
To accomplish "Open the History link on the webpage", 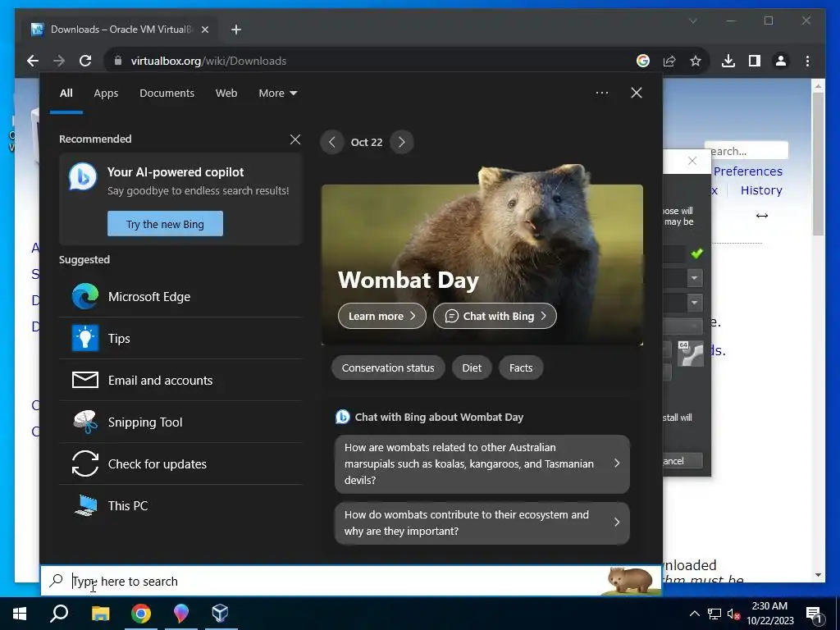I will (x=761, y=190).
